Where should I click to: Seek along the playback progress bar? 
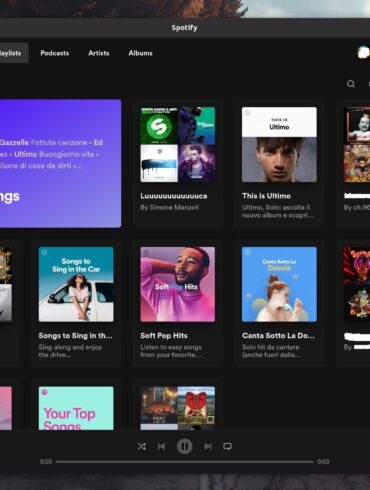click(185, 462)
